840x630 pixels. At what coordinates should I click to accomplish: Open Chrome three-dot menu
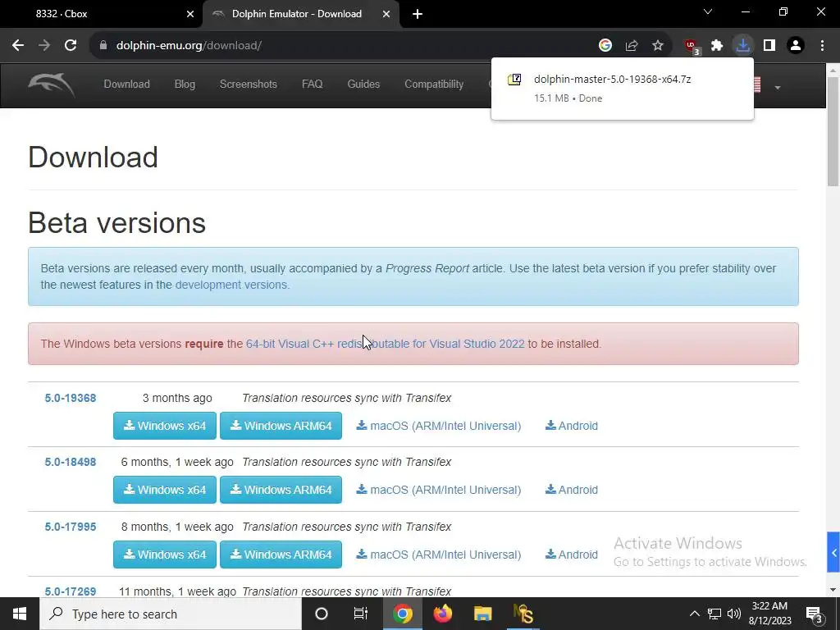(822, 46)
